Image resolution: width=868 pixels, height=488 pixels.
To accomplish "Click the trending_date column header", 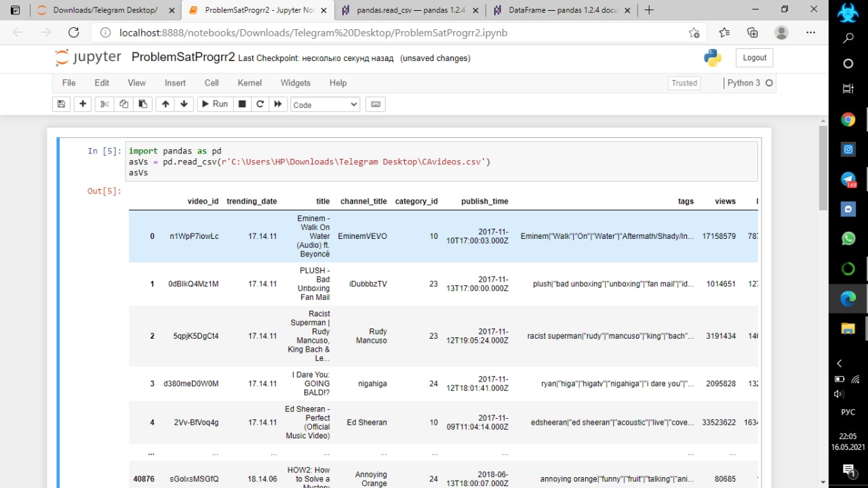I will 252,202.
